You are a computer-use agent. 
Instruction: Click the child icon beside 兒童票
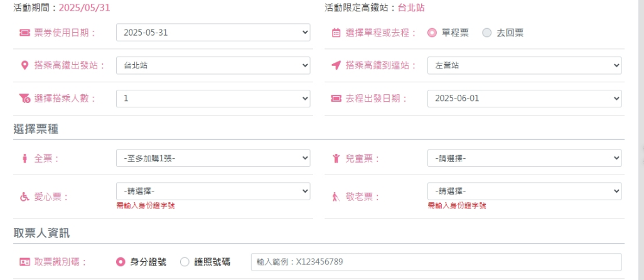(x=336, y=158)
